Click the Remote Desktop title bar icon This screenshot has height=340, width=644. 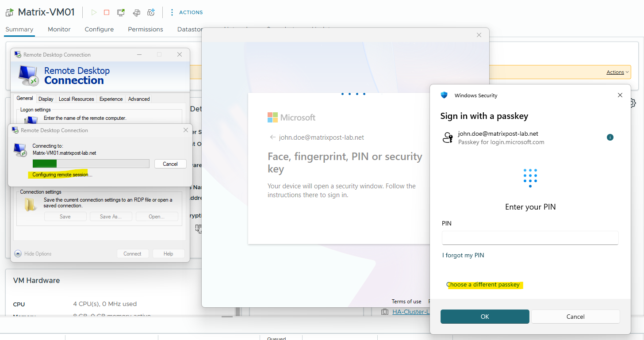[x=18, y=54]
